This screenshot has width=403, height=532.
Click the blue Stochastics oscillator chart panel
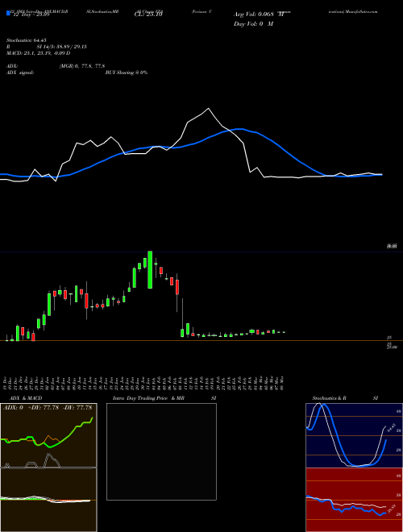(x=354, y=435)
